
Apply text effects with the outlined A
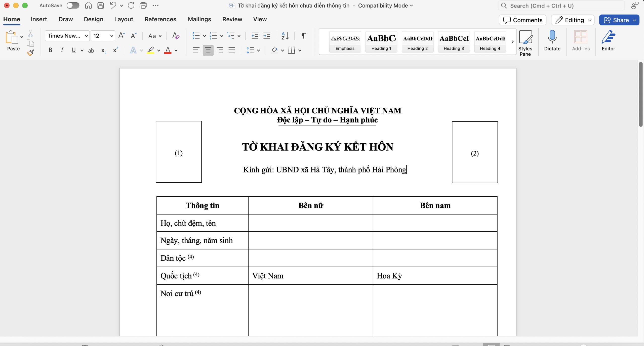133,50
